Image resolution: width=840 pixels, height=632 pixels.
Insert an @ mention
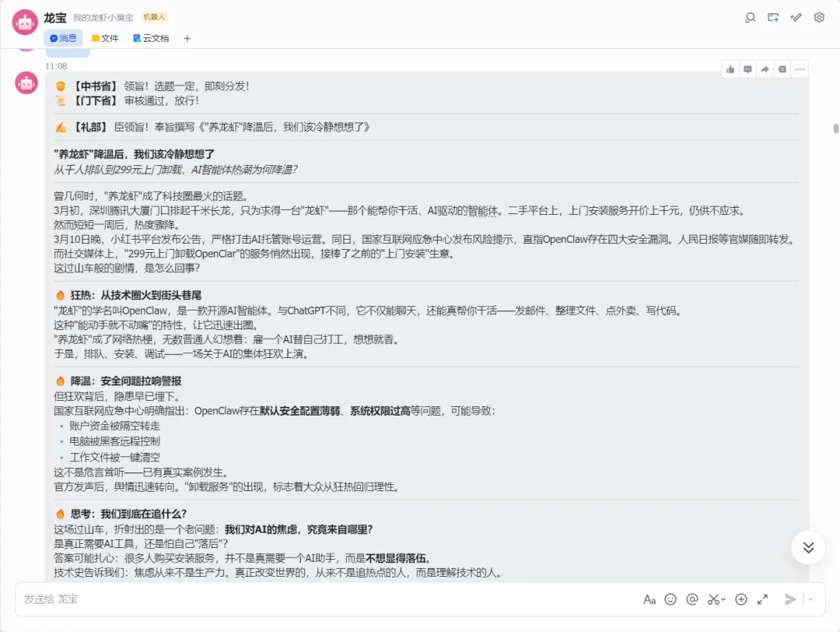pyautogui.click(x=692, y=599)
